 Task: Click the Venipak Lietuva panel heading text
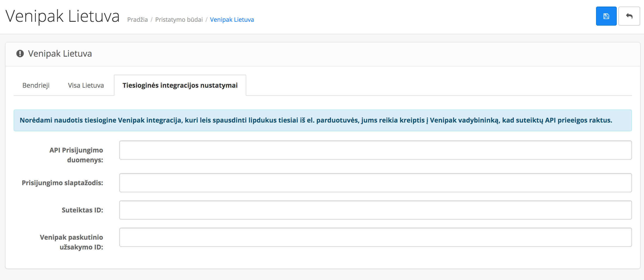[x=60, y=54]
